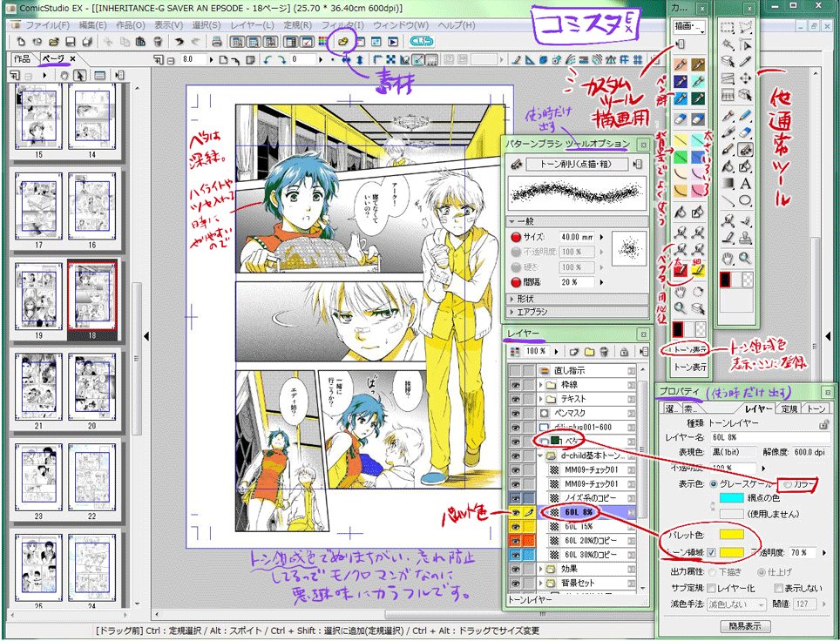The width and height of the screenshot is (840, 641).
Task: Select the move layer cross-arrow tool
Action: (745, 78)
